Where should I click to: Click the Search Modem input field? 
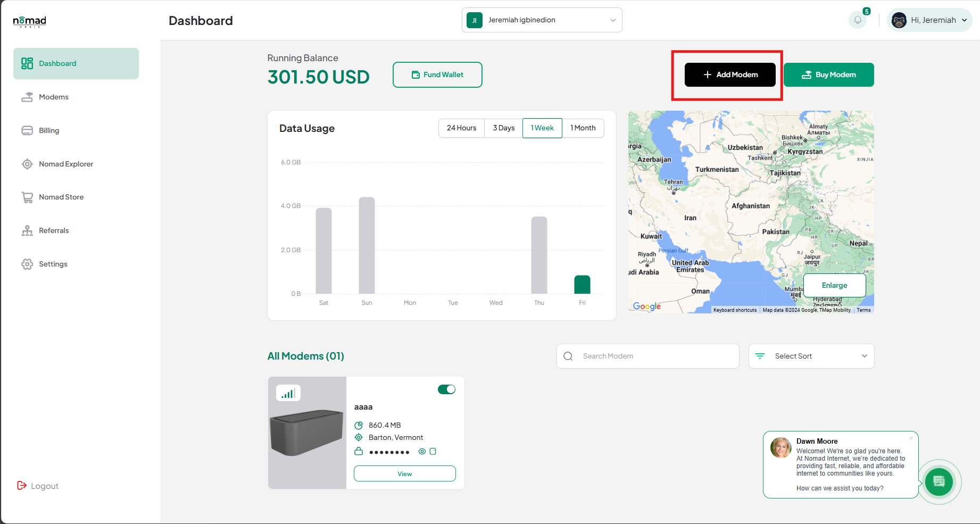tap(648, 356)
